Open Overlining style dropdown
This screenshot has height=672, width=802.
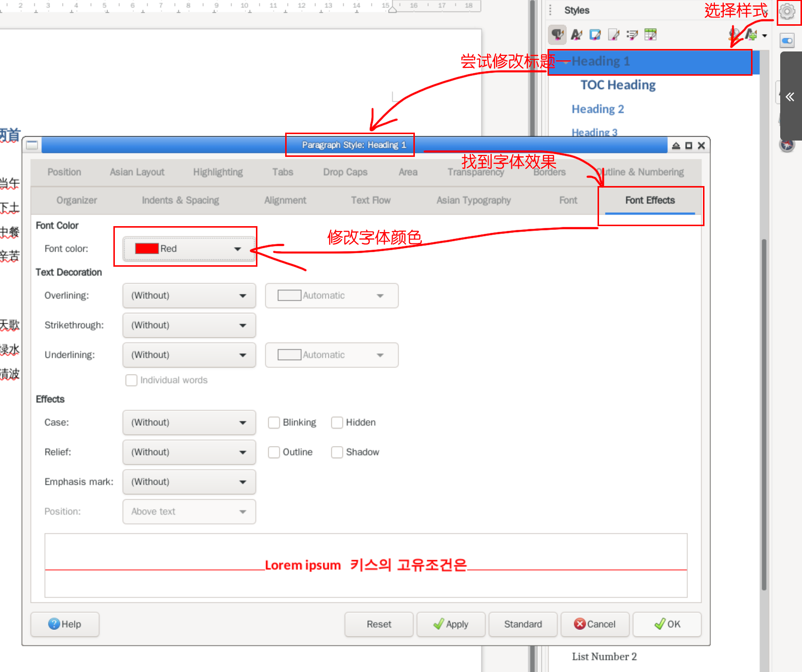(x=189, y=295)
